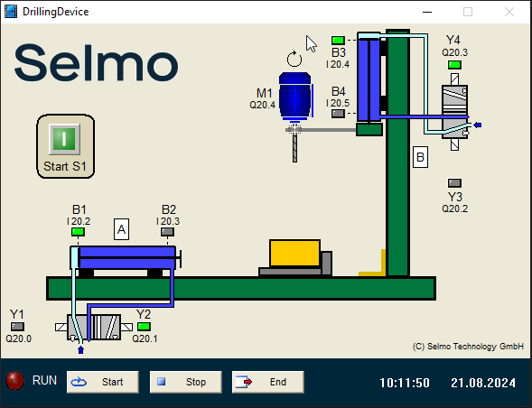Click the End button
The image size is (532, 408).
pyautogui.click(x=268, y=382)
